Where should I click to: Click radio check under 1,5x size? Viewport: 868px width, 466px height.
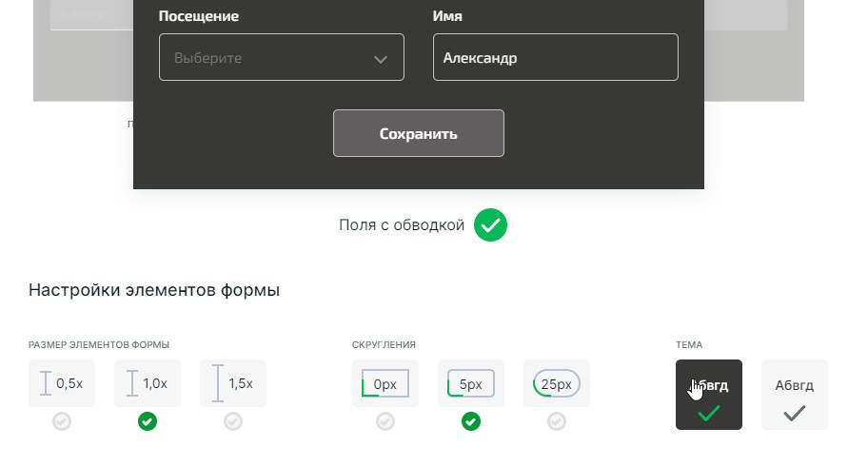pyautogui.click(x=233, y=421)
